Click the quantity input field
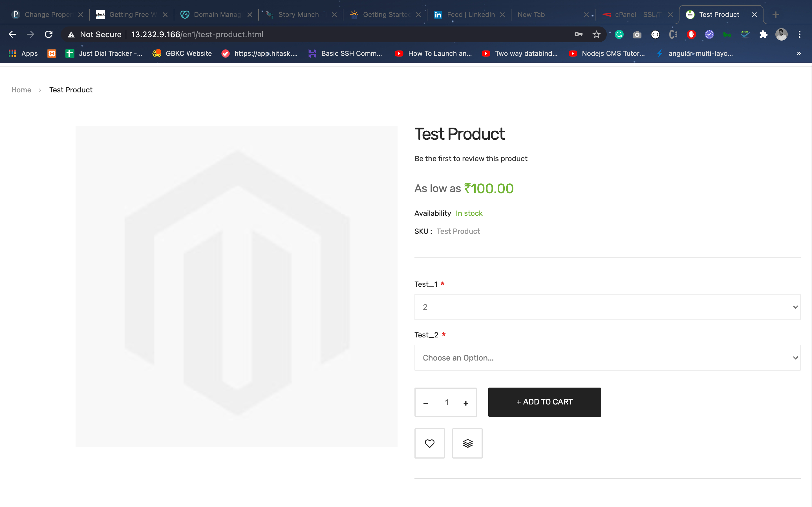Image resolution: width=812 pixels, height=507 pixels. (x=447, y=403)
